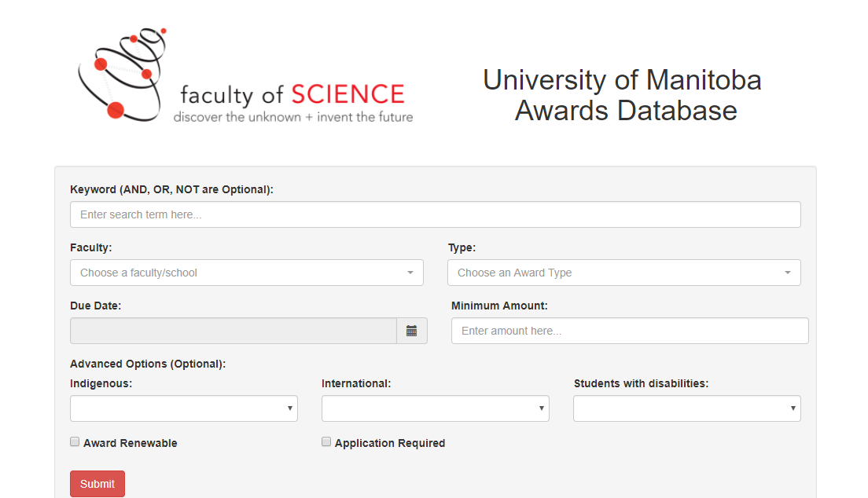This screenshot has width=868, height=498.
Task: Click the Students with disabilities select arrow
Action: tap(793, 408)
